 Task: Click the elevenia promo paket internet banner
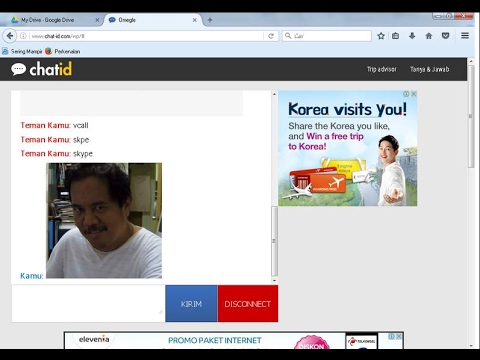pyautogui.click(x=233, y=340)
